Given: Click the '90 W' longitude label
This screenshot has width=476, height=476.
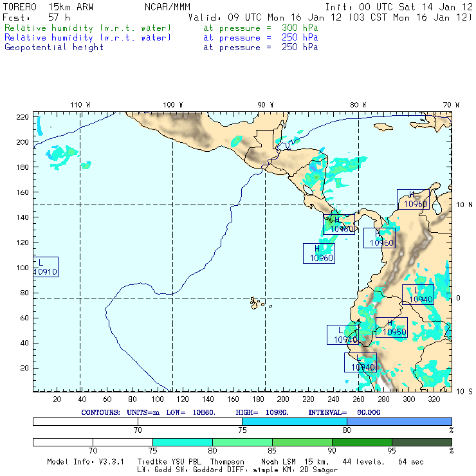Looking at the screenshot, I should (x=266, y=105).
